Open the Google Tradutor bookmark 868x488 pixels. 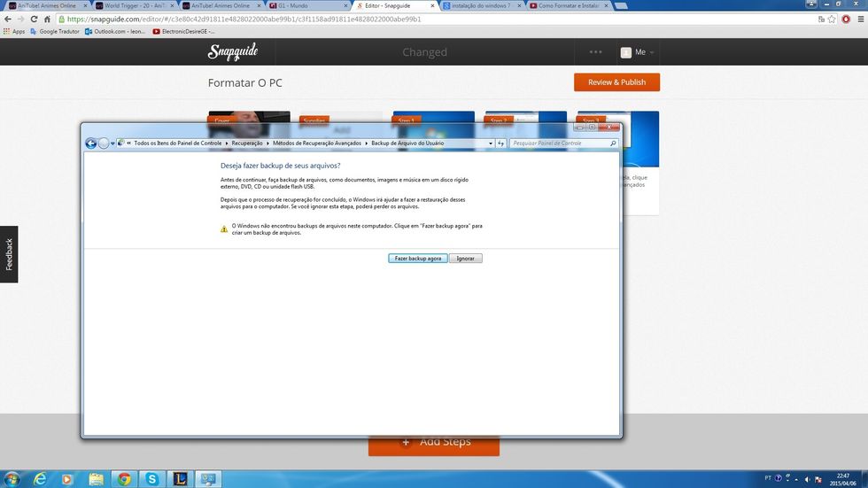pos(55,32)
